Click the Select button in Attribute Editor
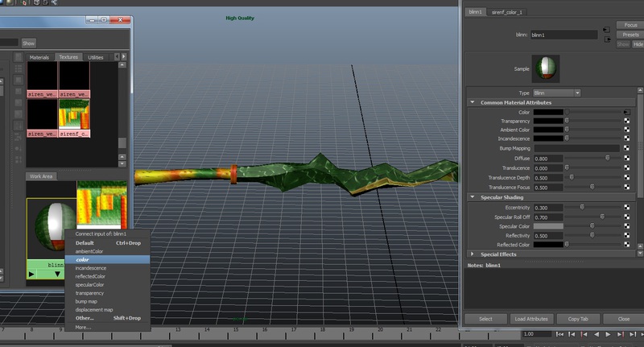This screenshot has height=347, width=644. point(485,319)
